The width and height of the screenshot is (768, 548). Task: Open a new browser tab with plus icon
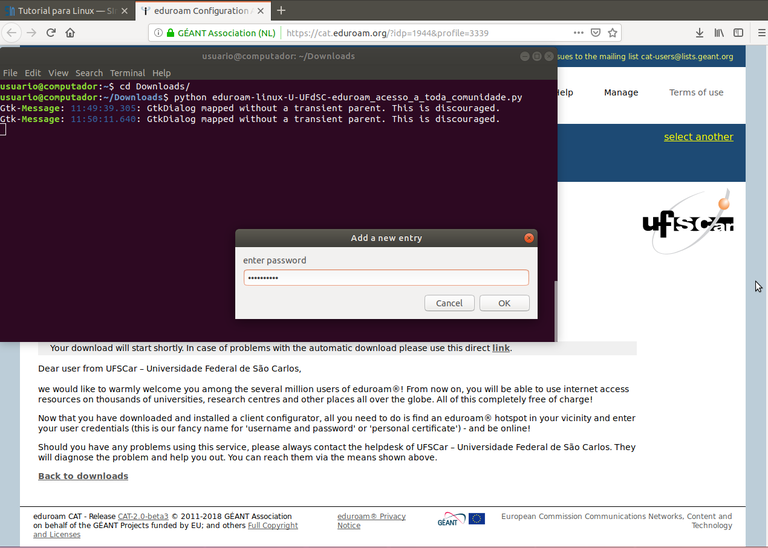point(281,10)
